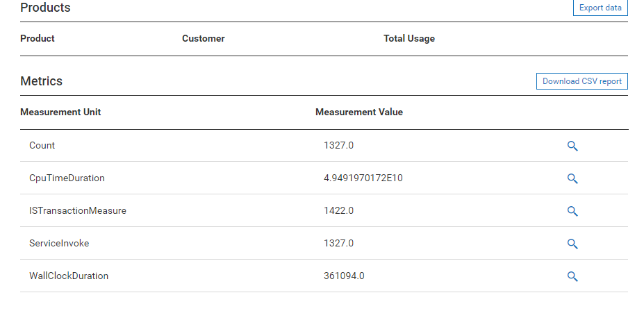Click the WallClockDuration row label
Viewport: 644px width, 311px height.
(69, 276)
